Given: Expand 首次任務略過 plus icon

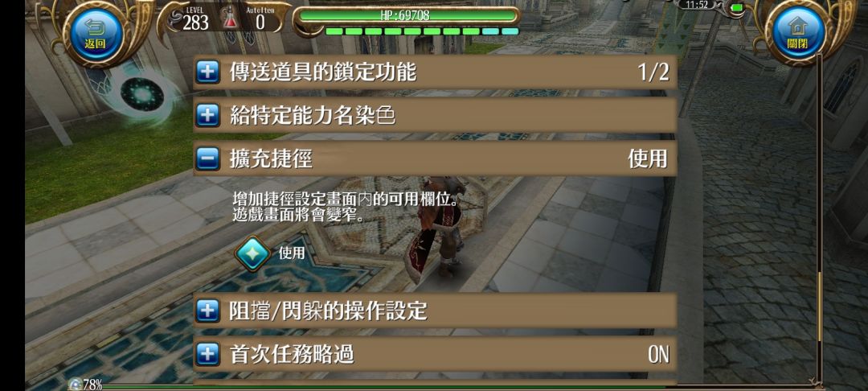Looking at the screenshot, I should pyautogui.click(x=207, y=354).
